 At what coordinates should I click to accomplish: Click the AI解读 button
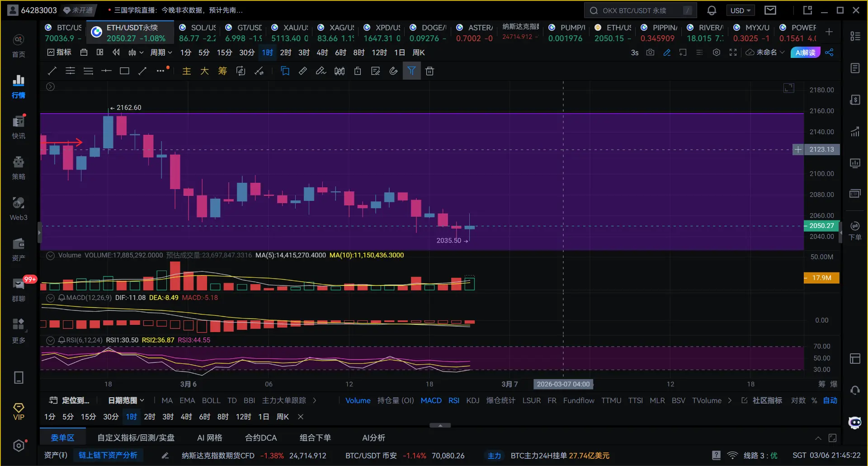pyautogui.click(x=805, y=52)
